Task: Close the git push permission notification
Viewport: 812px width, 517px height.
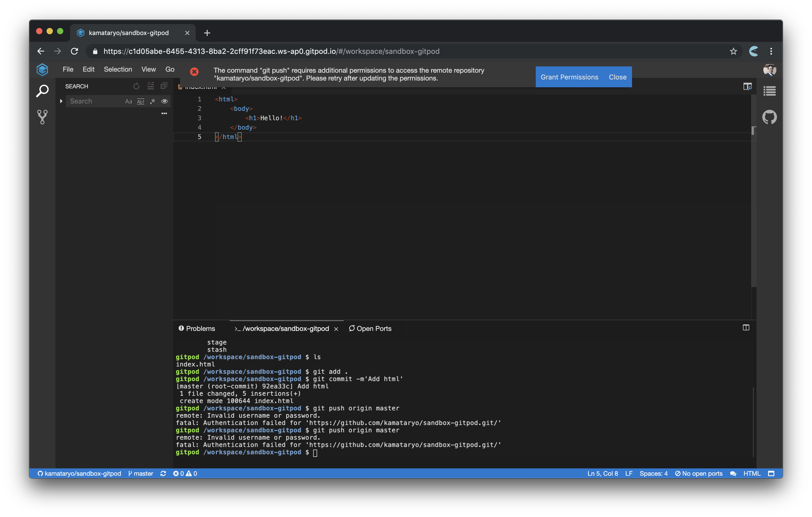Action: [617, 77]
